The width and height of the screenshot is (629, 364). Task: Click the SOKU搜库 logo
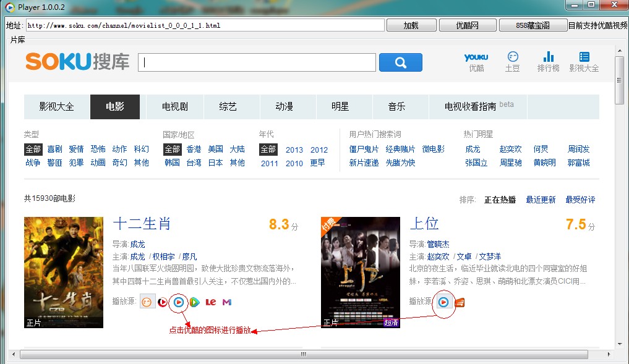[x=77, y=61]
